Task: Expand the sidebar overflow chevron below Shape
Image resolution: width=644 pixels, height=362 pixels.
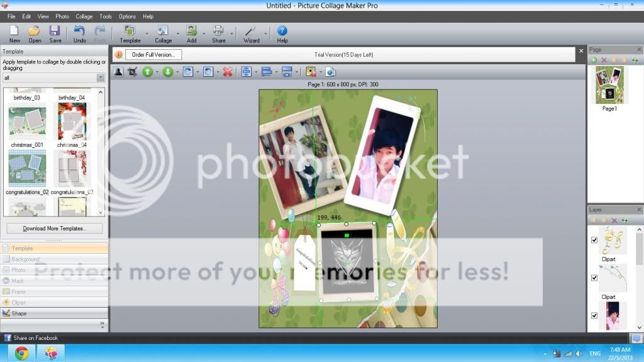Action: (103, 325)
